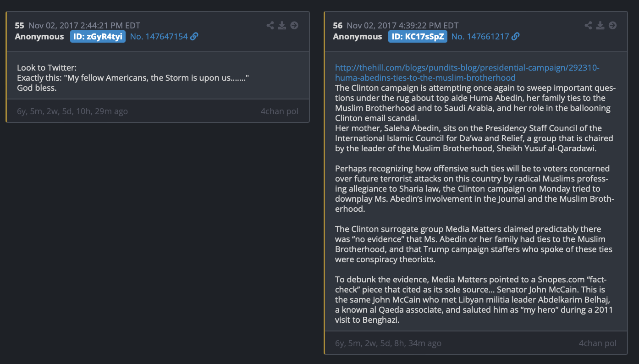This screenshot has width=639, height=364.
Task: Click the share icon on post 55
Action: pos(270,25)
